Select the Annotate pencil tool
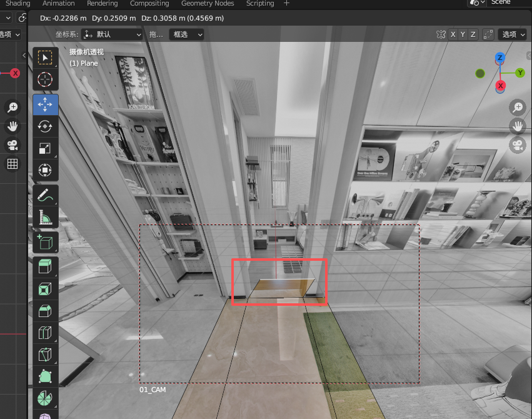Image resolution: width=532 pixels, height=419 pixels. (x=46, y=195)
